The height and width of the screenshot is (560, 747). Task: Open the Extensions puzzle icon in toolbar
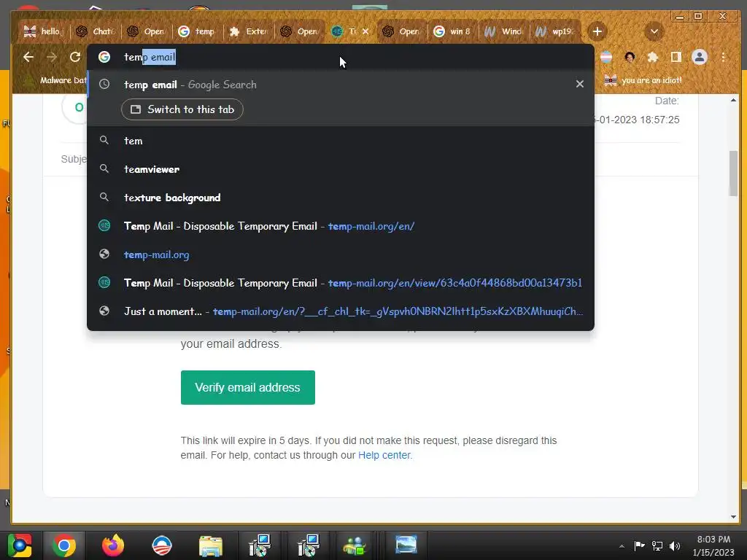coord(653,57)
